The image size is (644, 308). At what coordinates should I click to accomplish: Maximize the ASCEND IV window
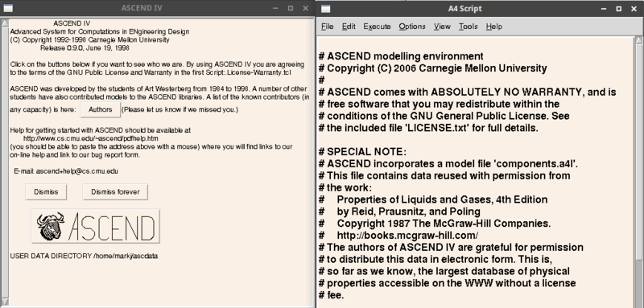coord(291,8)
